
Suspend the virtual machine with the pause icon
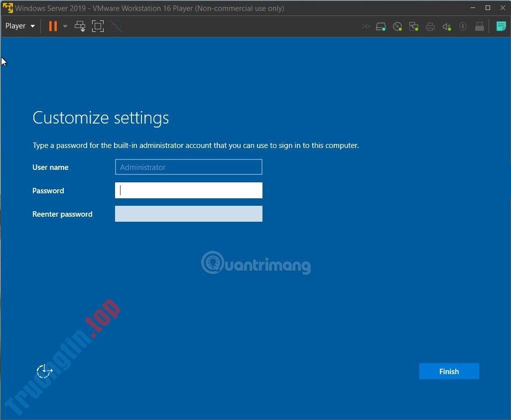53,26
